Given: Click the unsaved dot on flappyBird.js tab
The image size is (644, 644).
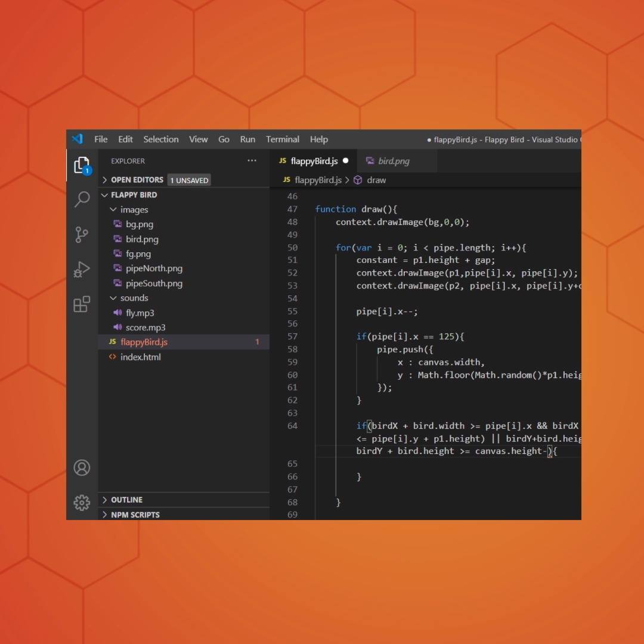Looking at the screenshot, I should [x=345, y=160].
